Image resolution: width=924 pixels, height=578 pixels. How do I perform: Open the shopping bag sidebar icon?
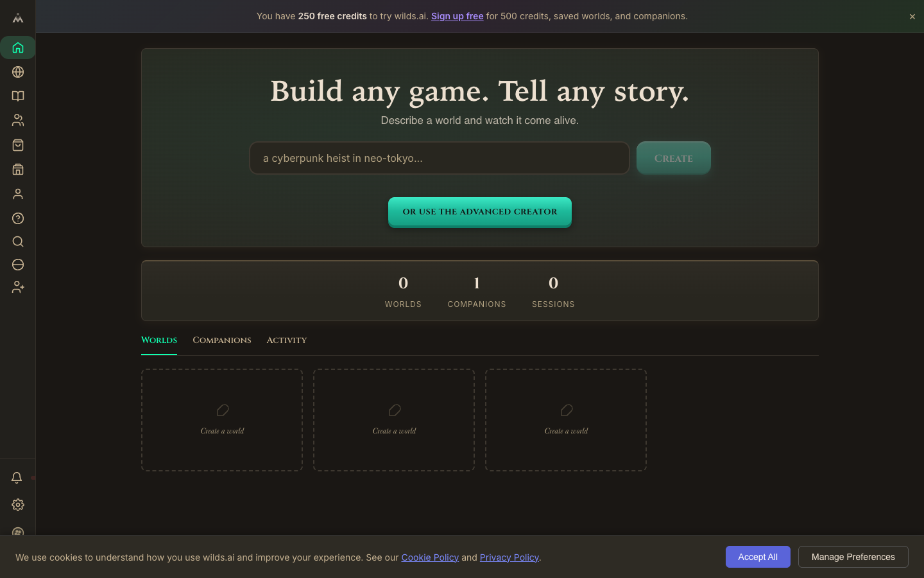coord(18,145)
